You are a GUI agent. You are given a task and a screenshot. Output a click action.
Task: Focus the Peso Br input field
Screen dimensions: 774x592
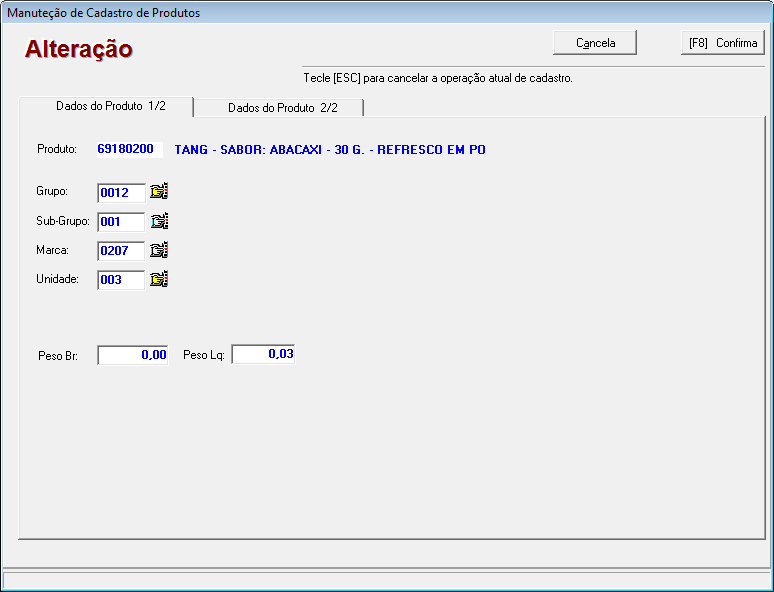pyautogui.click(x=133, y=355)
